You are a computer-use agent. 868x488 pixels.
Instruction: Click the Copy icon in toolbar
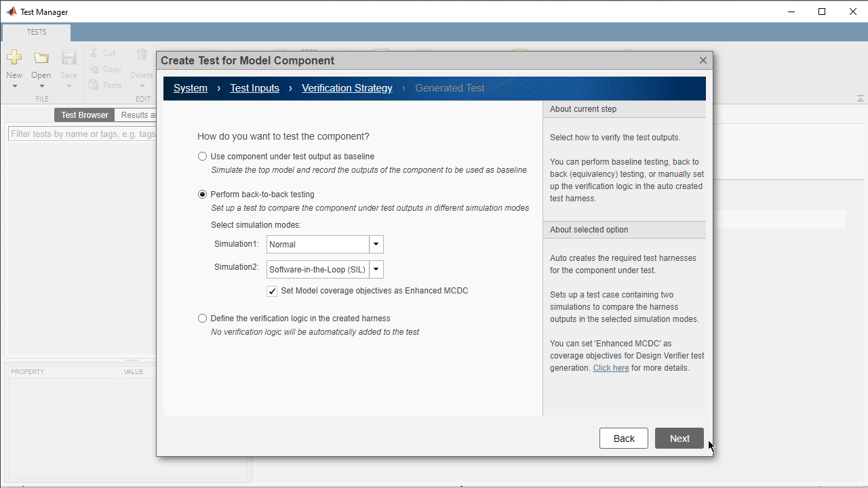pos(94,69)
